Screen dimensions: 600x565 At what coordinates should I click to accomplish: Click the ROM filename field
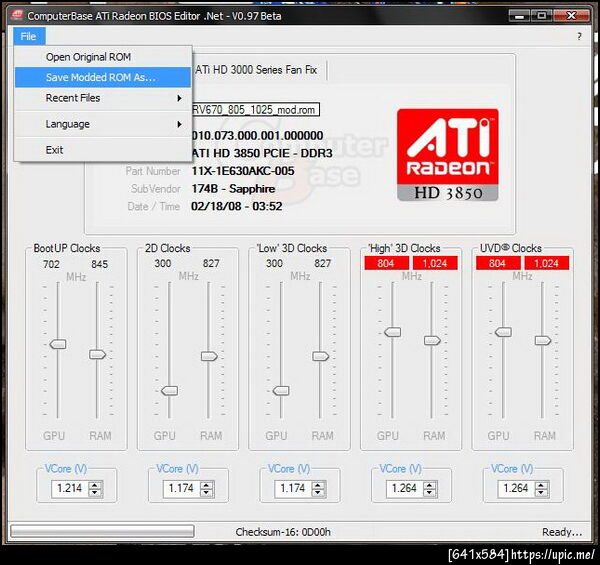(x=256, y=109)
